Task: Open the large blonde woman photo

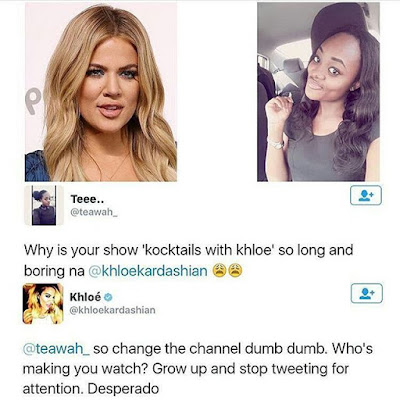Action: point(101,92)
